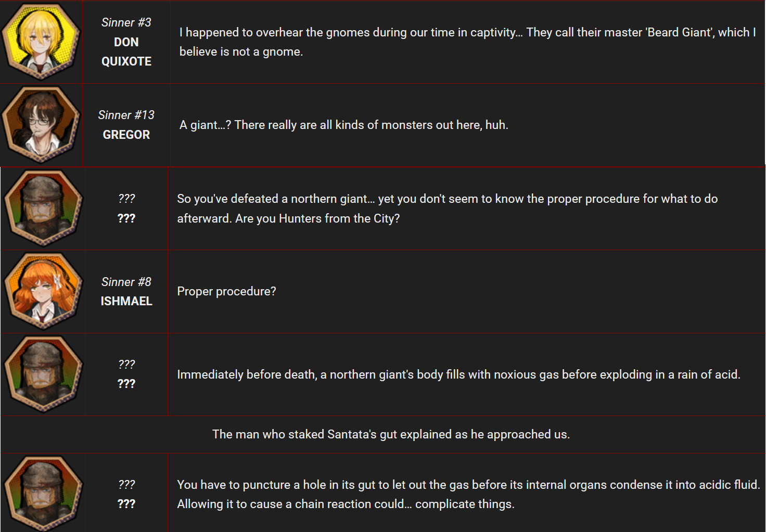Click the Sinner #13 label

[126, 115]
